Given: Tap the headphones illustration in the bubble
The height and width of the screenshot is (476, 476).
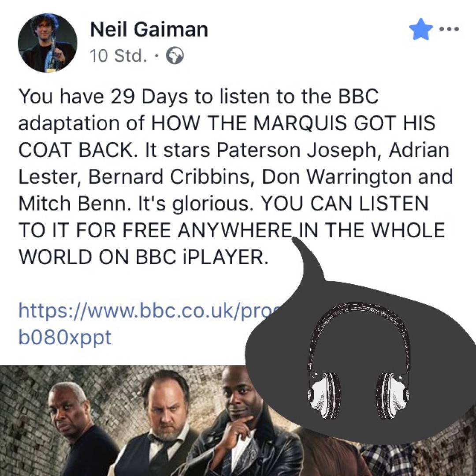Looking at the screenshot, I should click(359, 361).
